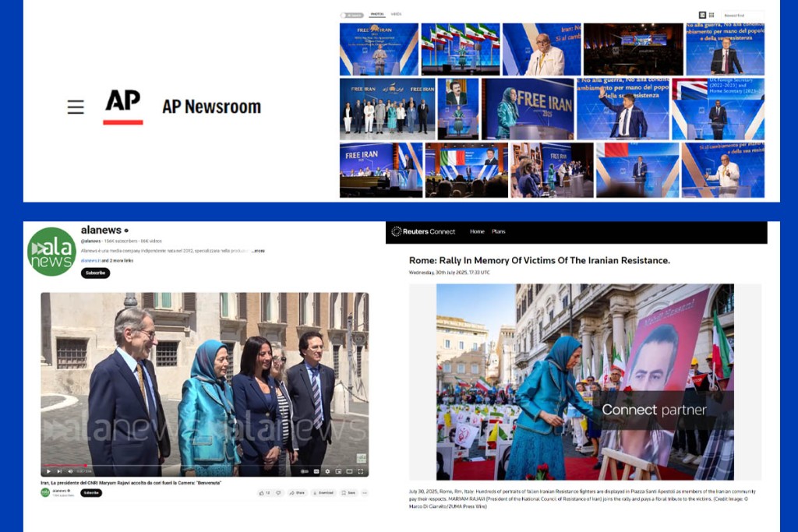Switch to the Video tab in AP Newsroom
The image size is (798, 532).
pyautogui.click(x=396, y=14)
